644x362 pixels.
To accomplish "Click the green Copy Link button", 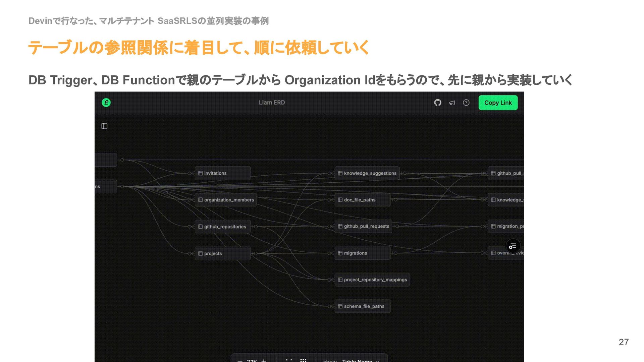I will (498, 103).
